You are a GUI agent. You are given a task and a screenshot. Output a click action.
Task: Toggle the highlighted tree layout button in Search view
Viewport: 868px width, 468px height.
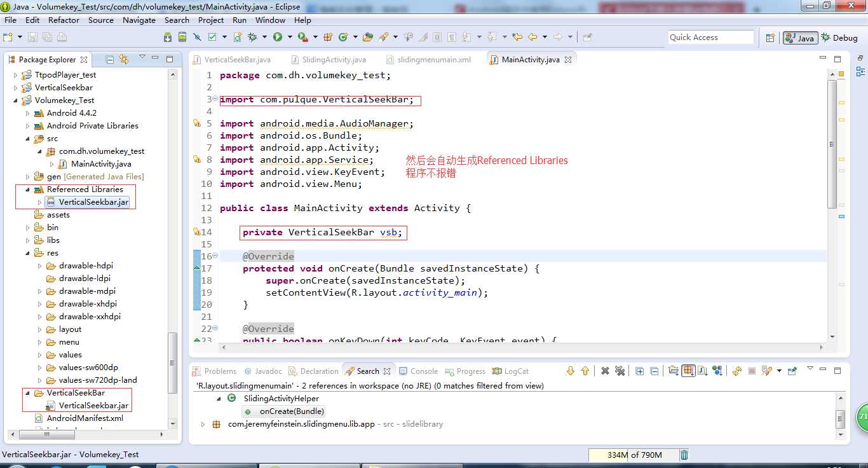pos(688,371)
